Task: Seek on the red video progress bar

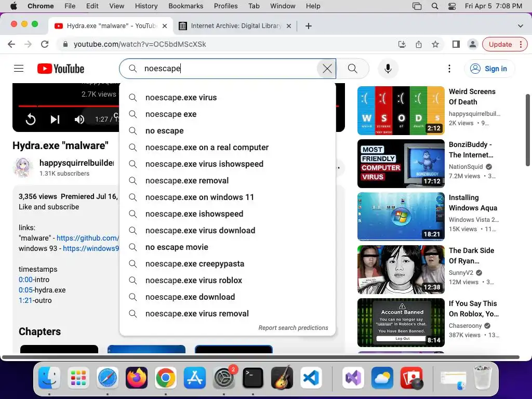Action: [x=68, y=106]
